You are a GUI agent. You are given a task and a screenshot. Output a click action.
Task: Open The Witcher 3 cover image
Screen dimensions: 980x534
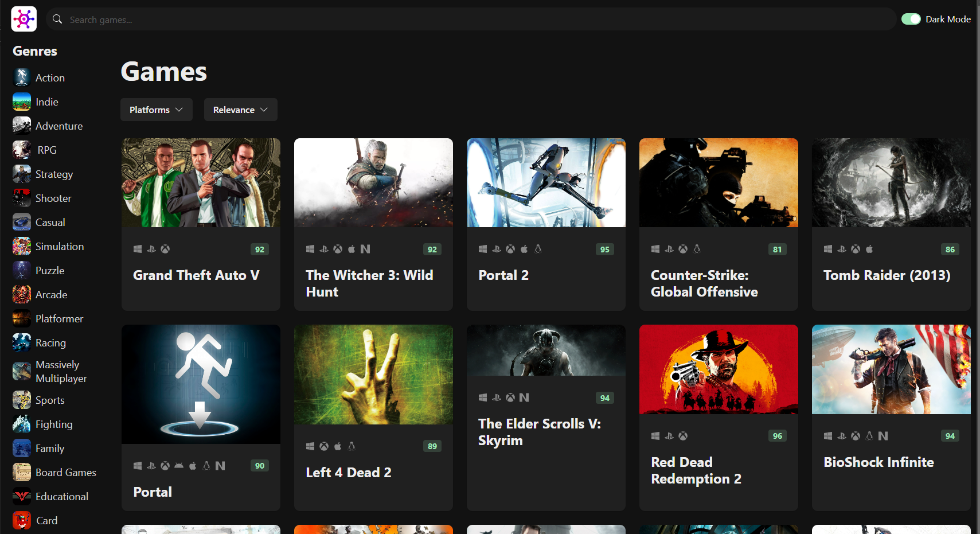pyautogui.click(x=373, y=182)
